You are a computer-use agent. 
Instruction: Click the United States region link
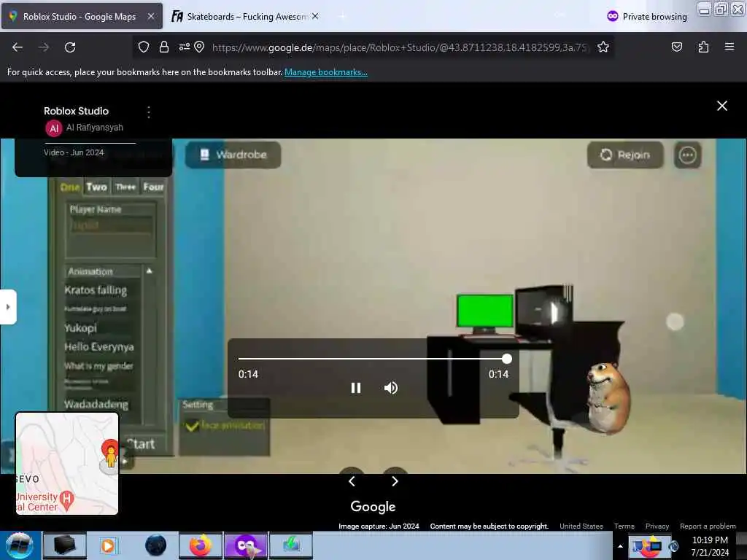pos(581,526)
